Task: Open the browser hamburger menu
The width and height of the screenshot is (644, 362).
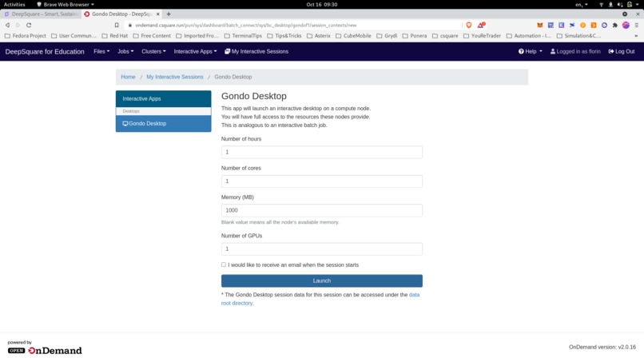Action: [637, 25]
